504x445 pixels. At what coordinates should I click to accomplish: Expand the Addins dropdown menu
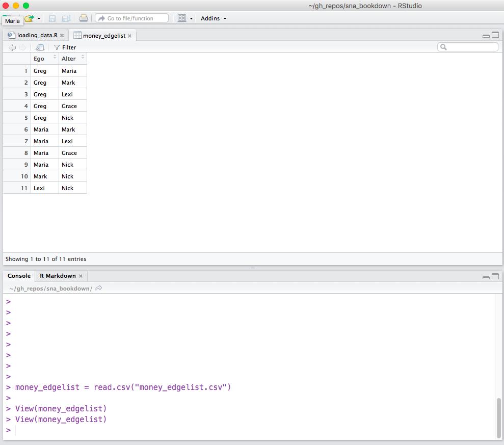click(214, 18)
